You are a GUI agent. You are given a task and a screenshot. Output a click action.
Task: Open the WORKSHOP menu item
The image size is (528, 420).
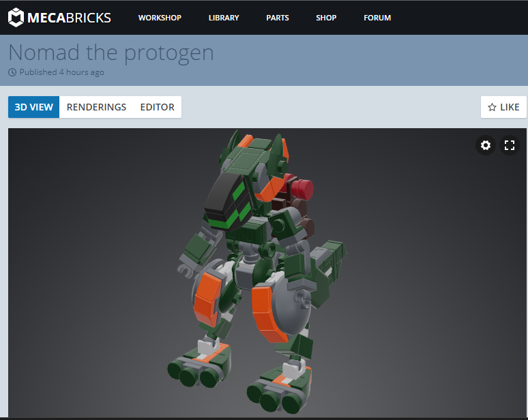pos(160,18)
